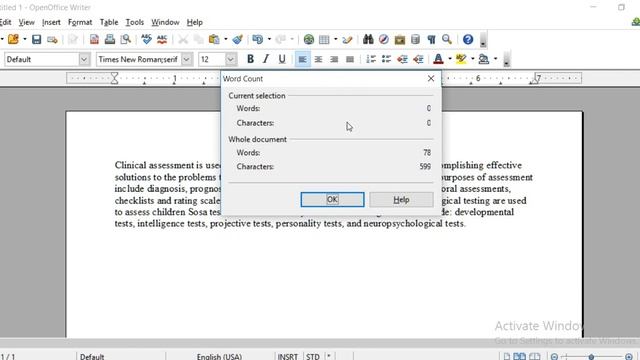The width and height of the screenshot is (640, 360).
Task: Run the Spelling and Grammar check icon
Action: click(146, 39)
